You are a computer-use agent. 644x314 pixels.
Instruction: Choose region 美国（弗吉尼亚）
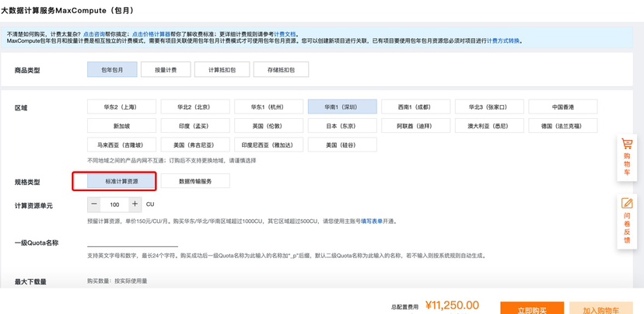pos(195,145)
